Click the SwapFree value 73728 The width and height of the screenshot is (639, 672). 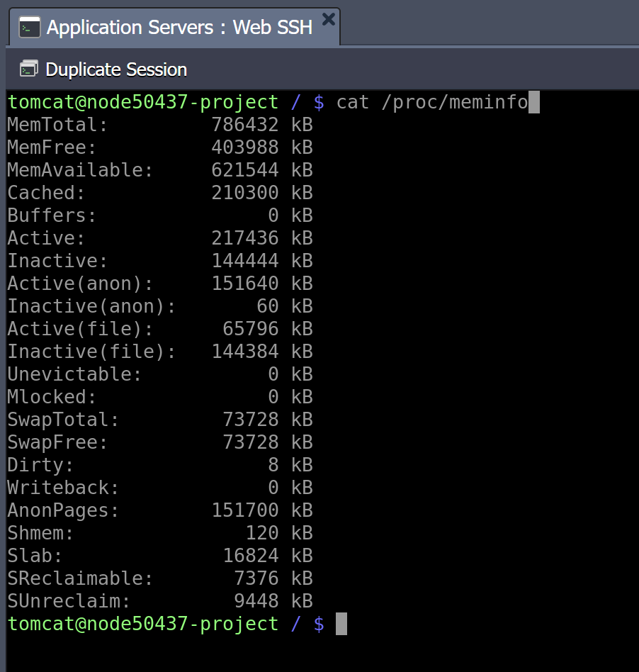[x=251, y=442]
